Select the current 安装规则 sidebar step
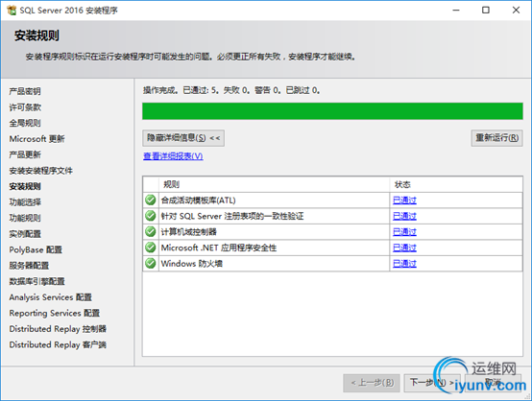532x401 pixels. coord(25,186)
